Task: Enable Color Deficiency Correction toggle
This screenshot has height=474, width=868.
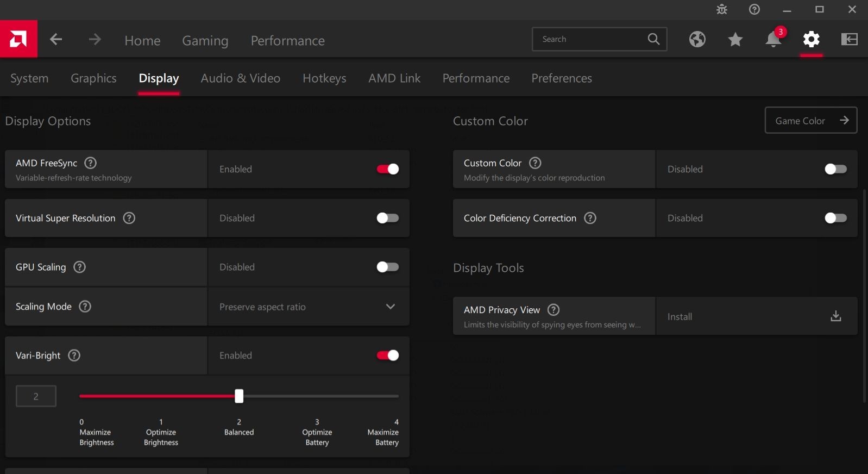Action: point(835,218)
